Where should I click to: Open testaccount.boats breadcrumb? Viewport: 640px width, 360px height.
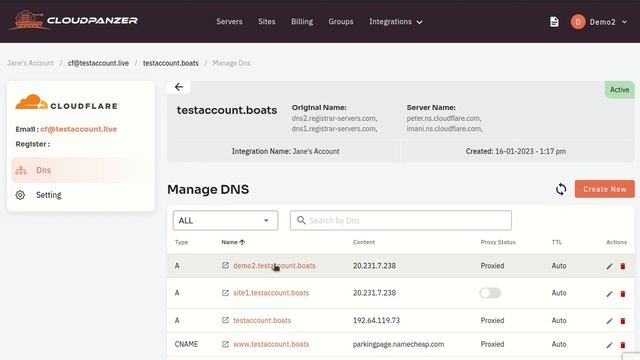coord(171,63)
